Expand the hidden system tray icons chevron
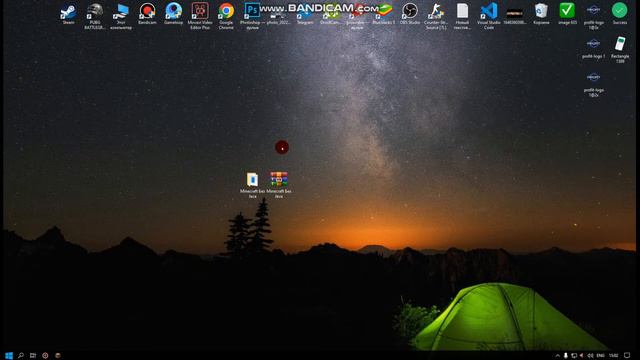Screen dimensions: 640x360 coord(557,356)
